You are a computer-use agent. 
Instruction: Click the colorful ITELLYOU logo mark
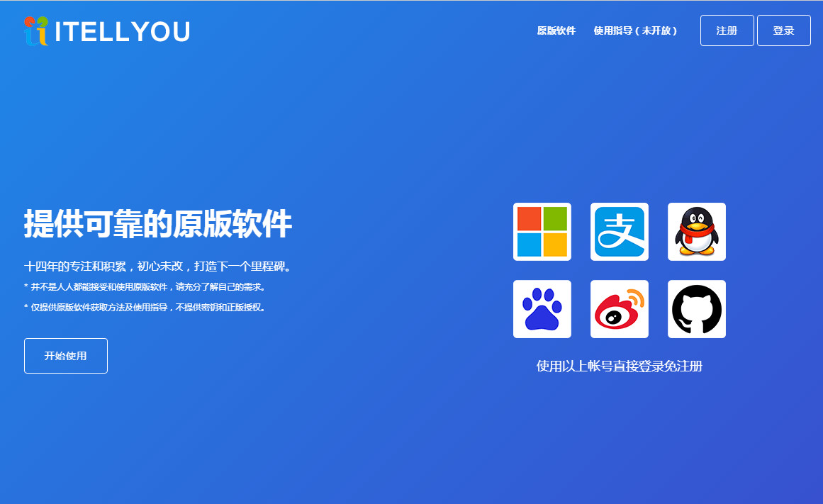36,31
